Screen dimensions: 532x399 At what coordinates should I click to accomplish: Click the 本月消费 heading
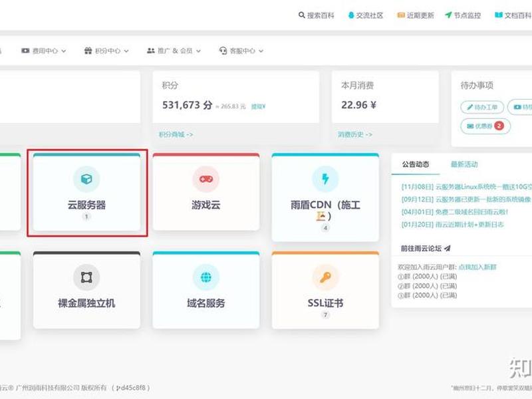pos(357,85)
